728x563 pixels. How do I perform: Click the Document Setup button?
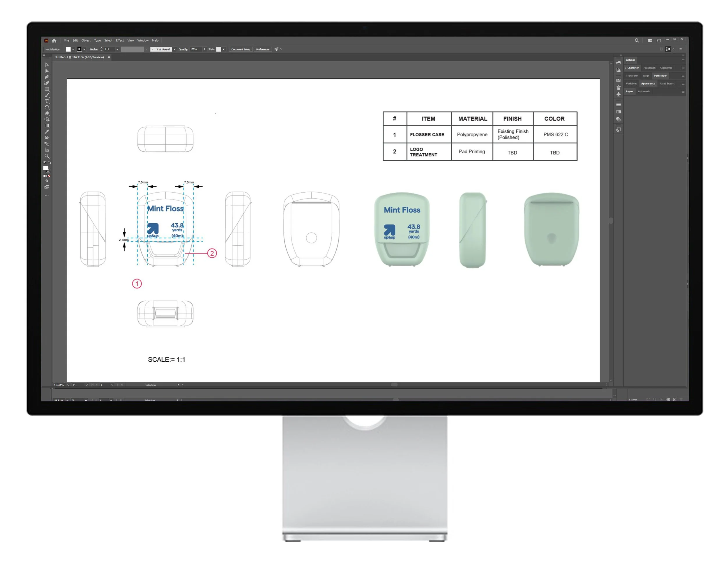[240, 49]
